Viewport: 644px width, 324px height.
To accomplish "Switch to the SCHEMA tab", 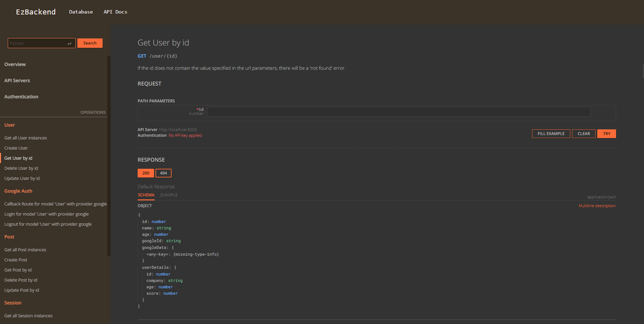I will pyautogui.click(x=146, y=195).
